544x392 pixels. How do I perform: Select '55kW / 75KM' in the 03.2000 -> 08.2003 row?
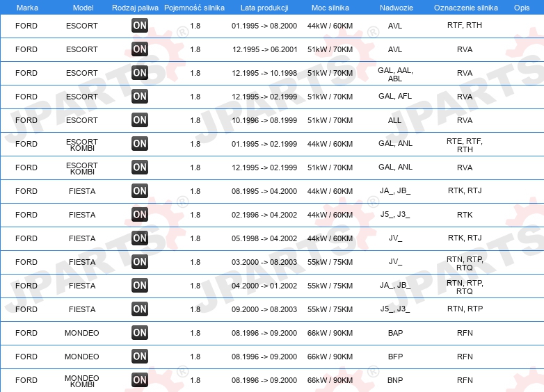pyautogui.click(x=330, y=262)
